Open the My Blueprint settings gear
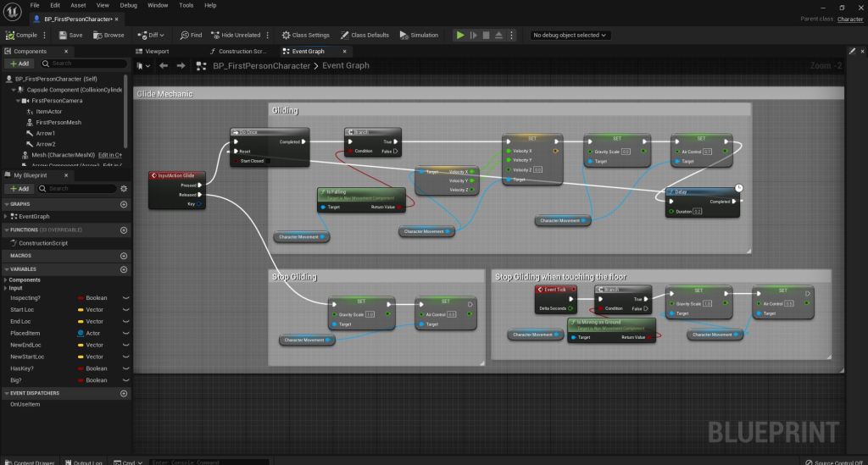868x465 pixels. (124, 188)
